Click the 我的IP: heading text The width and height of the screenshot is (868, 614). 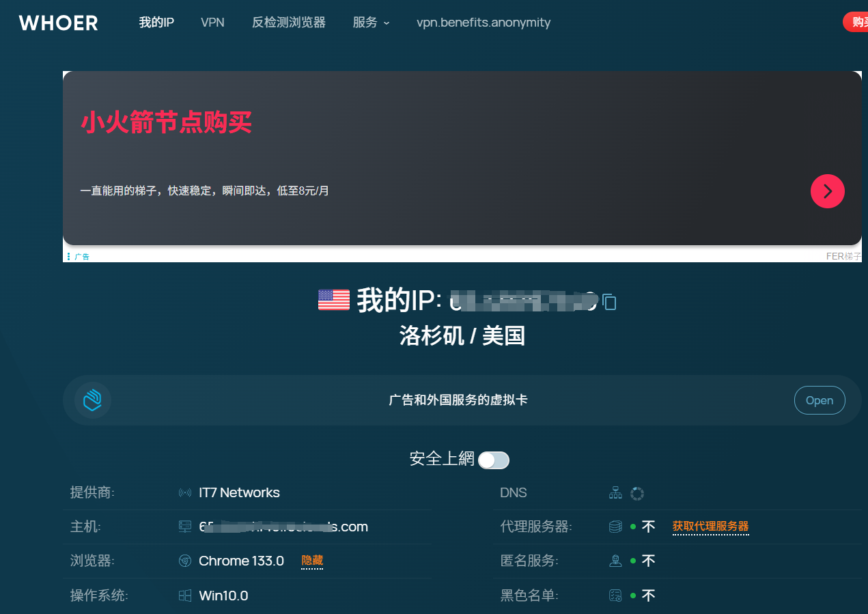(x=400, y=301)
